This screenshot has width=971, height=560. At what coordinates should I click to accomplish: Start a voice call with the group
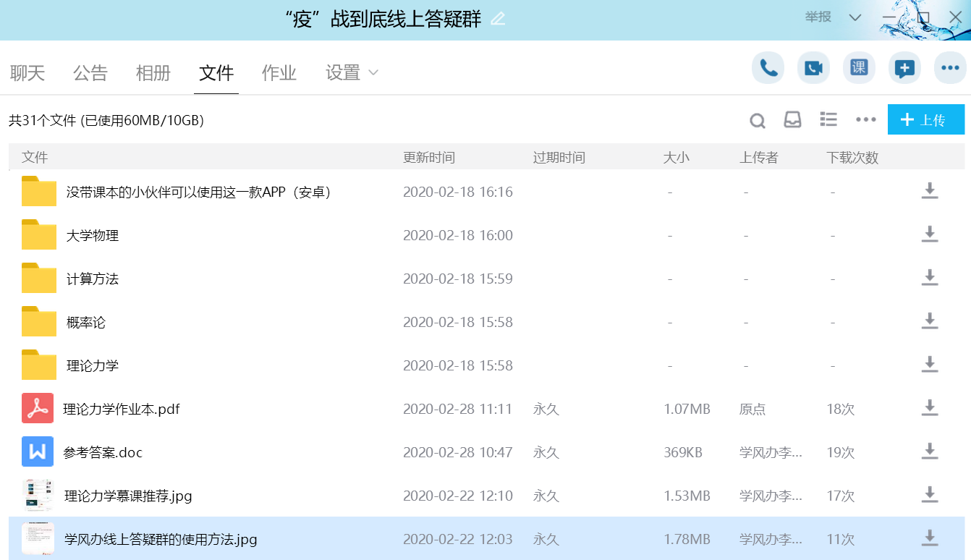768,68
